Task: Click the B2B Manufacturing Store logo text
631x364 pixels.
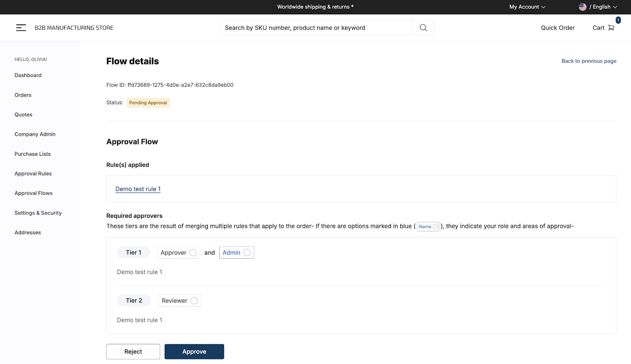Action: [74, 28]
